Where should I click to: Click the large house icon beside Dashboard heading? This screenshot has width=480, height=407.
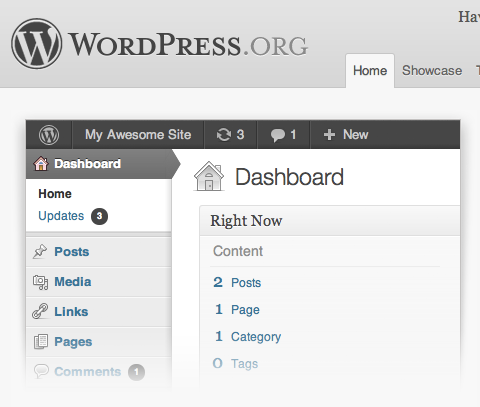[209, 176]
